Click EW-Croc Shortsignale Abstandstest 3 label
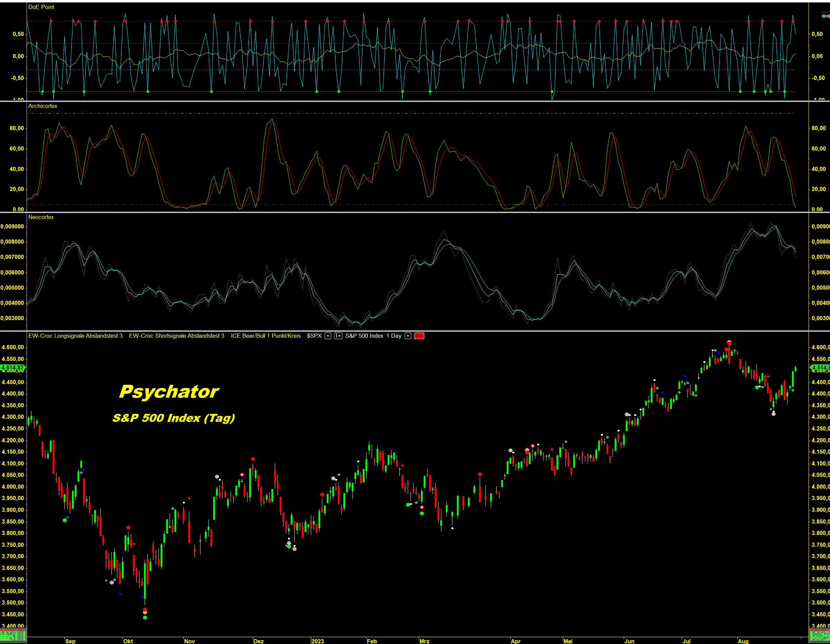Viewport: 830px width, 644px height. tap(176, 336)
